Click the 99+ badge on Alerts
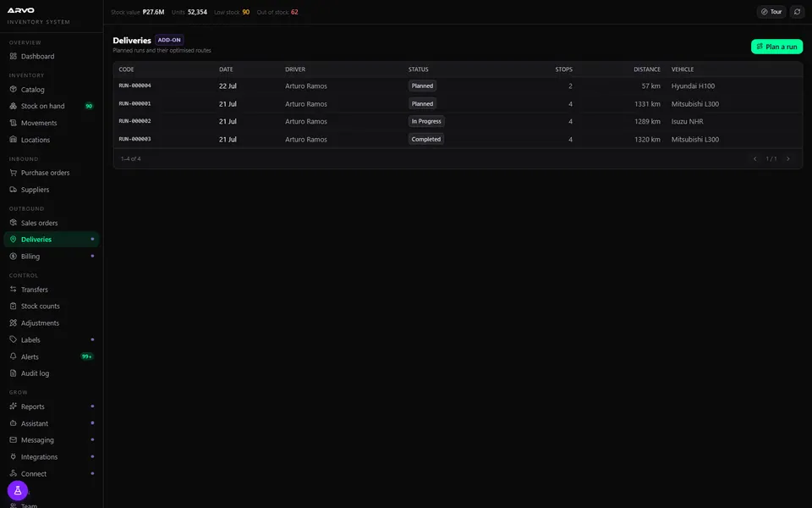 87,356
